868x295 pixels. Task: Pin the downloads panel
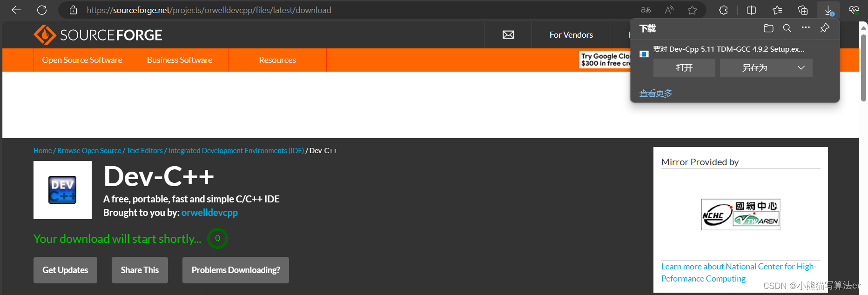click(825, 28)
